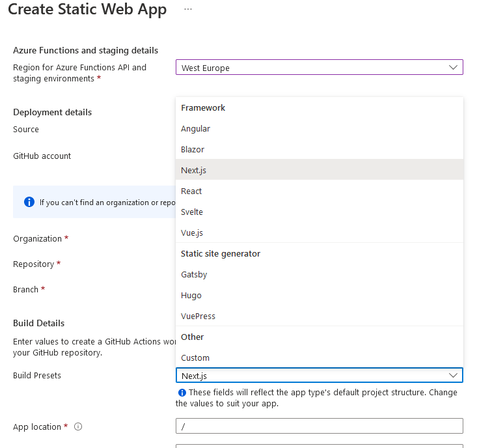Expand the West Europe region dropdown

tap(453, 67)
